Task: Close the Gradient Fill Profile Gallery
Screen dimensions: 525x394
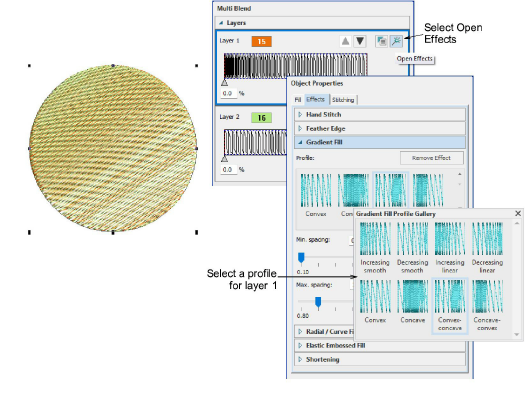Action: click(x=518, y=213)
